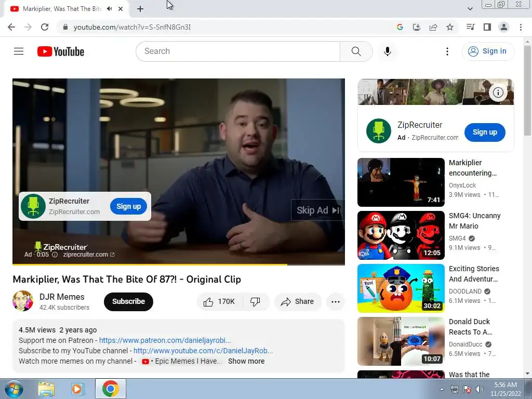This screenshot has width=532, height=399.
Task: Open Donald Duck Reacts thumbnail
Action: click(x=401, y=341)
